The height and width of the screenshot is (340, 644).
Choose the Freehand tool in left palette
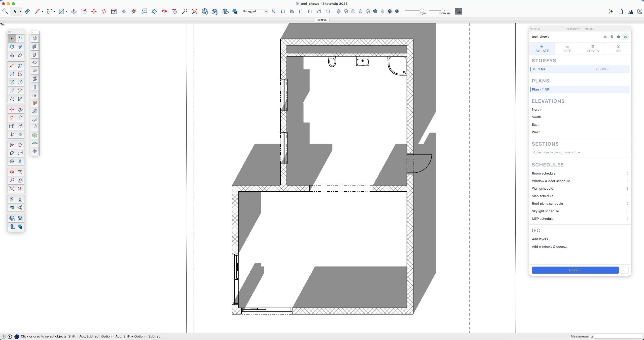click(x=20, y=66)
